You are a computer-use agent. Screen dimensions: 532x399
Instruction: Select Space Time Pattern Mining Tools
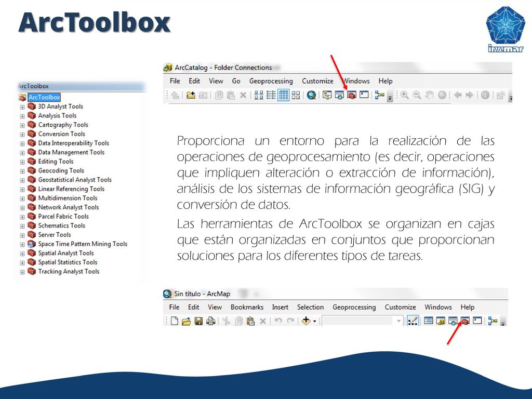pyautogui.click(x=83, y=244)
